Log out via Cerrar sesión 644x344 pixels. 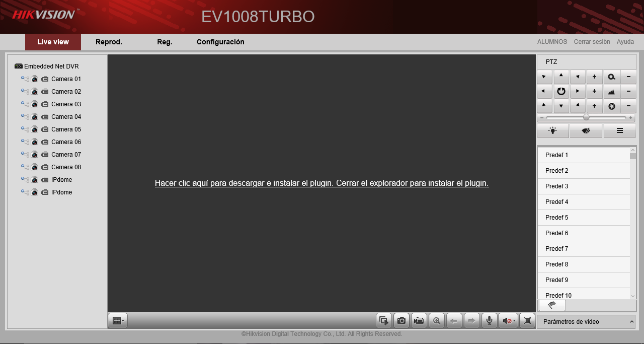pos(592,42)
